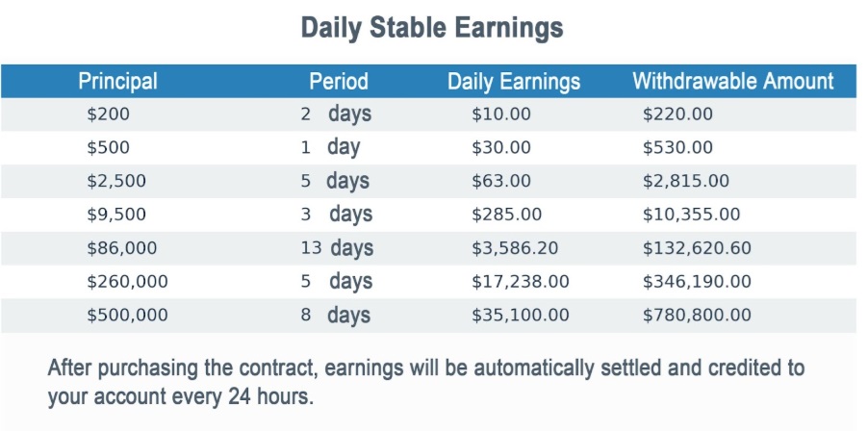Click the $10.00 daily earnings value
Image resolution: width=868 pixels, height=431 pixels.
pyautogui.click(x=500, y=114)
